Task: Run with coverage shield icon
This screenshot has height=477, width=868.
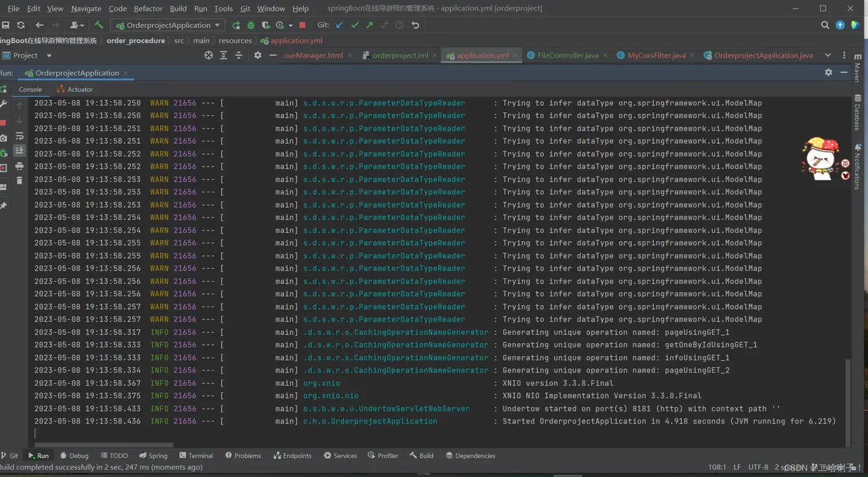Action: click(x=266, y=25)
